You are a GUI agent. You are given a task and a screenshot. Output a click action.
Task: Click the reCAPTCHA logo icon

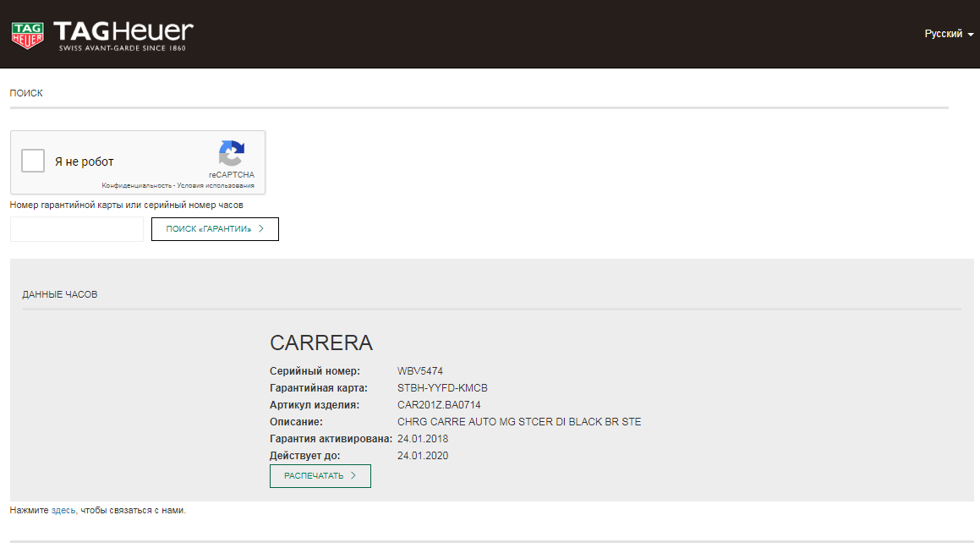tap(231, 153)
